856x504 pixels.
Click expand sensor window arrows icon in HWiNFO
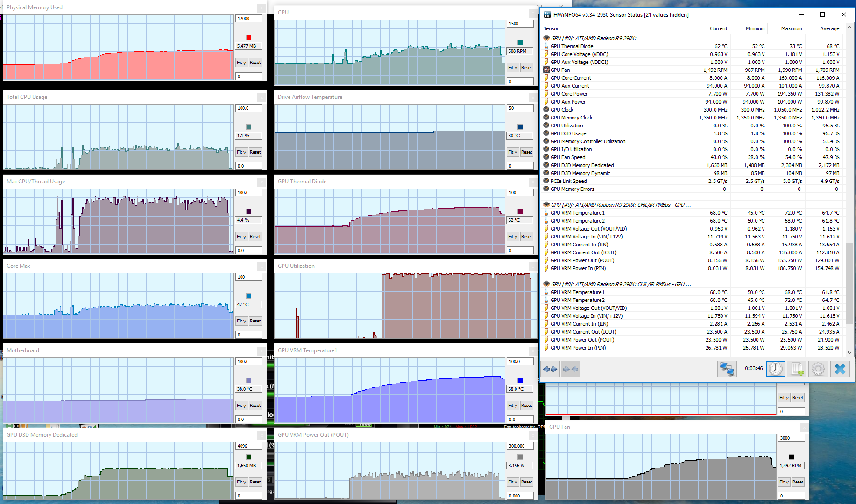(x=550, y=369)
